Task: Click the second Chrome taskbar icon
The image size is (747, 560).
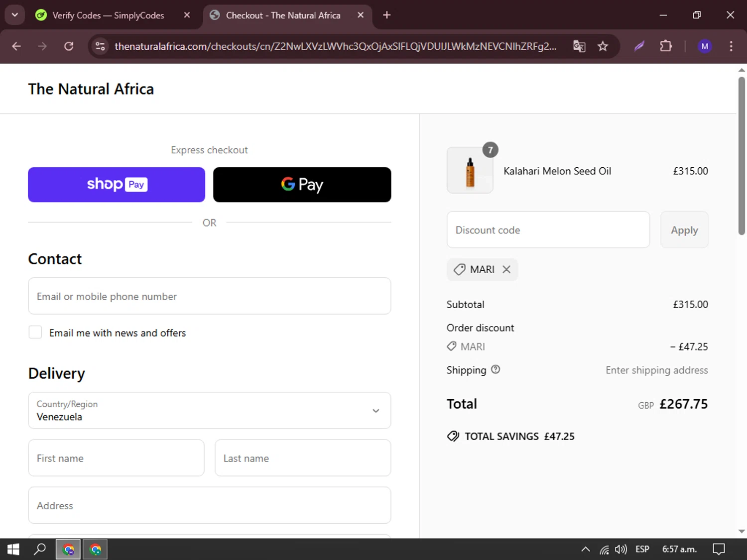Action: pos(95,550)
